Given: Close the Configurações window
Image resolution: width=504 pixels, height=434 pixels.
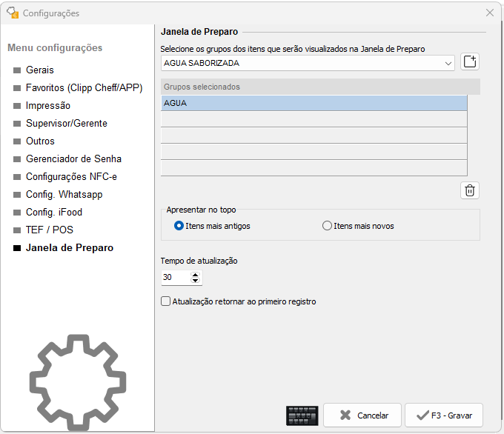Looking at the screenshot, I should (489, 13).
